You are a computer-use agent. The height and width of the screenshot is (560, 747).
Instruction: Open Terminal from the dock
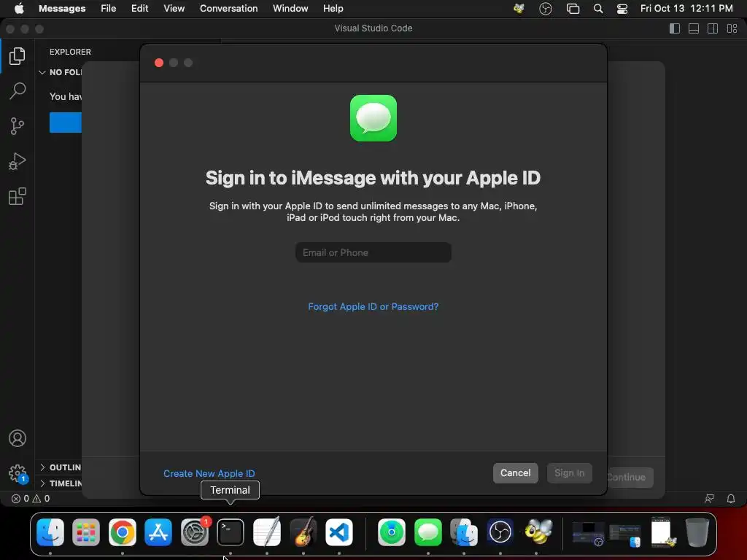[231, 532]
